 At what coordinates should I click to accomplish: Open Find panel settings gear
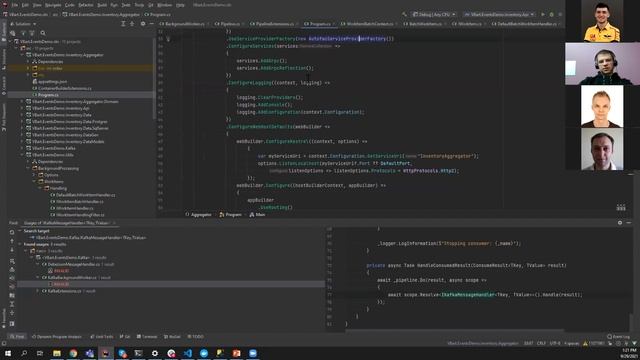pos(620,223)
